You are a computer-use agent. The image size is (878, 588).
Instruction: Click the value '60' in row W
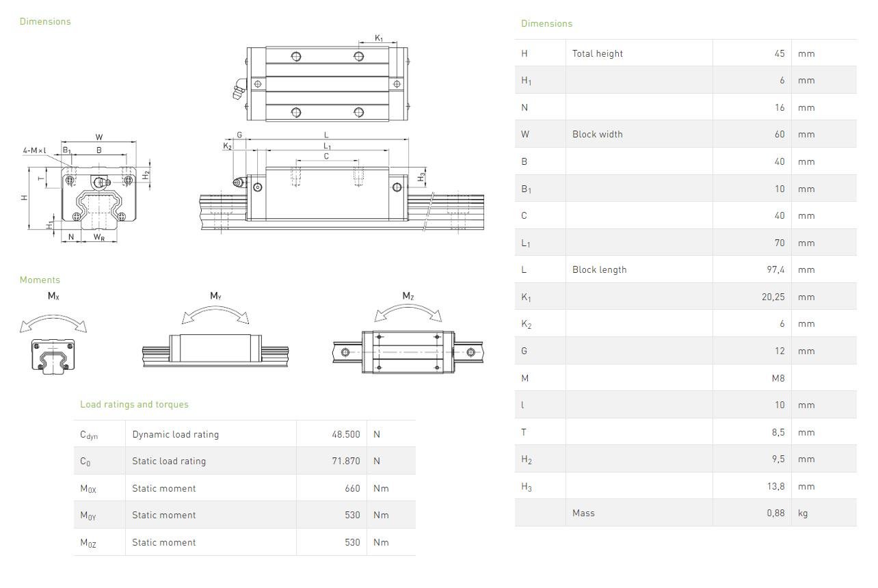pyautogui.click(x=780, y=134)
